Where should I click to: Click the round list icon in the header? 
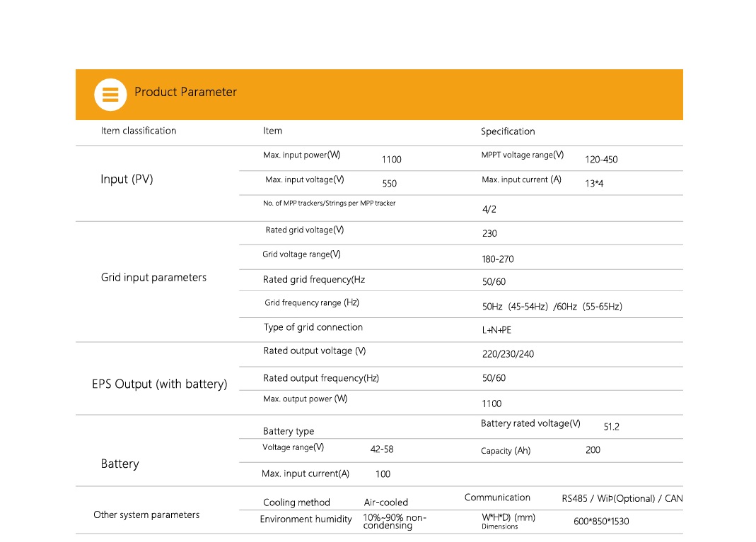point(110,94)
